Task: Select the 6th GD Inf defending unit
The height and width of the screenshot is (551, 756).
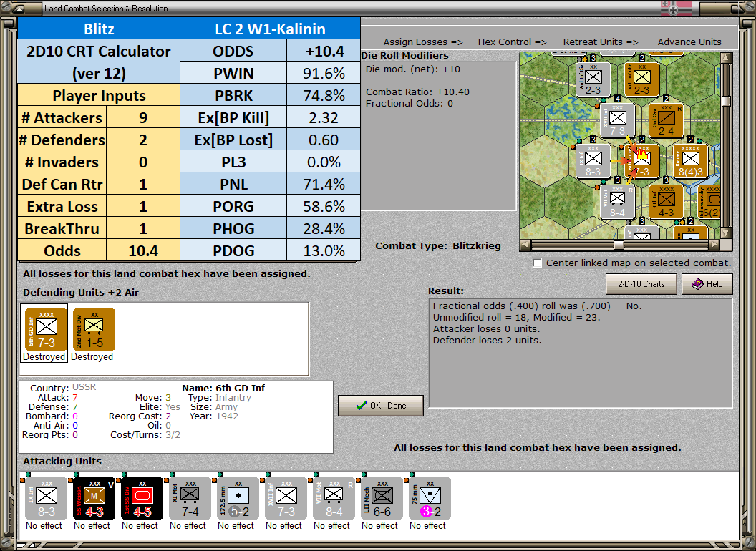Action: [x=46, y=330]
